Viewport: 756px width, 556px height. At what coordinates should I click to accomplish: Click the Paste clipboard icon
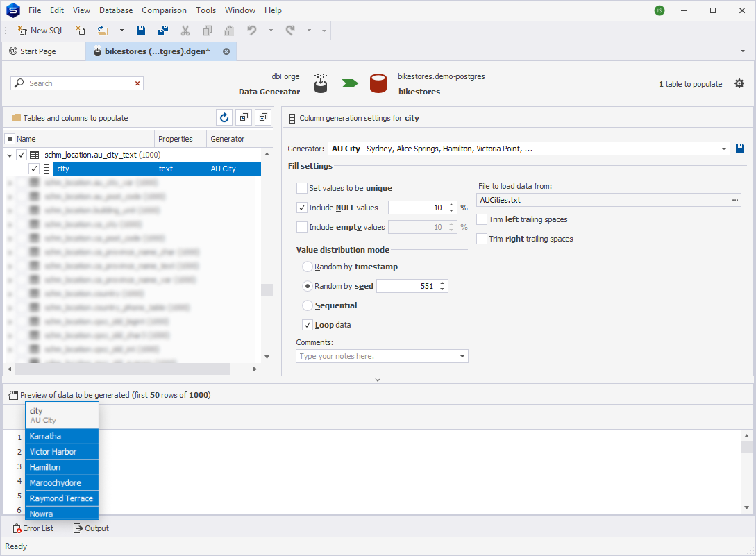(229, 31)
